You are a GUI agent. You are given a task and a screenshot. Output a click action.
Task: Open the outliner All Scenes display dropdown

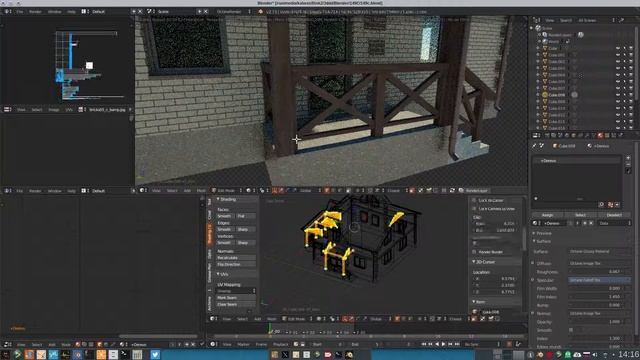596,20
